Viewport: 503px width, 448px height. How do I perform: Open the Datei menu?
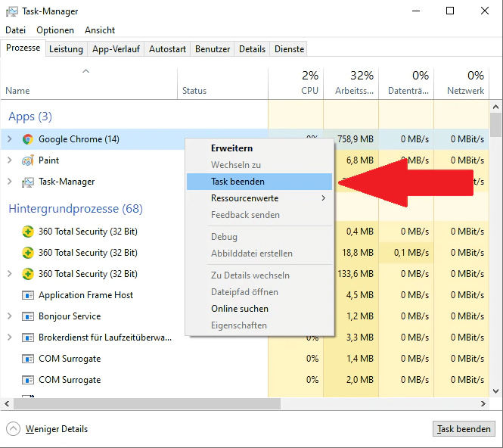click(15, 30)
